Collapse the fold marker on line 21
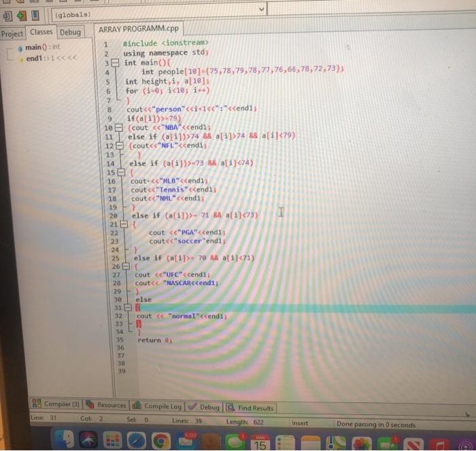The width and height of the screenshot is (476, 451). click(124, 224)
